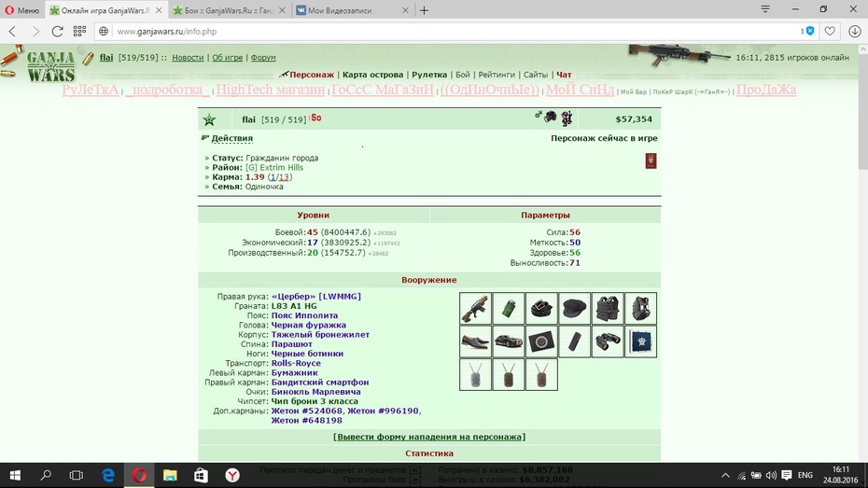
Task: Open Windows Store from the taskbar
Action: [201, 475]
